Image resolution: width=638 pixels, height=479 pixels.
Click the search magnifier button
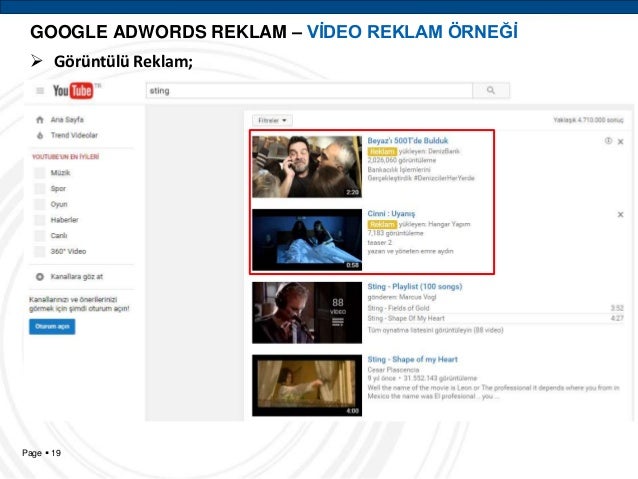(x=491, y=90)
